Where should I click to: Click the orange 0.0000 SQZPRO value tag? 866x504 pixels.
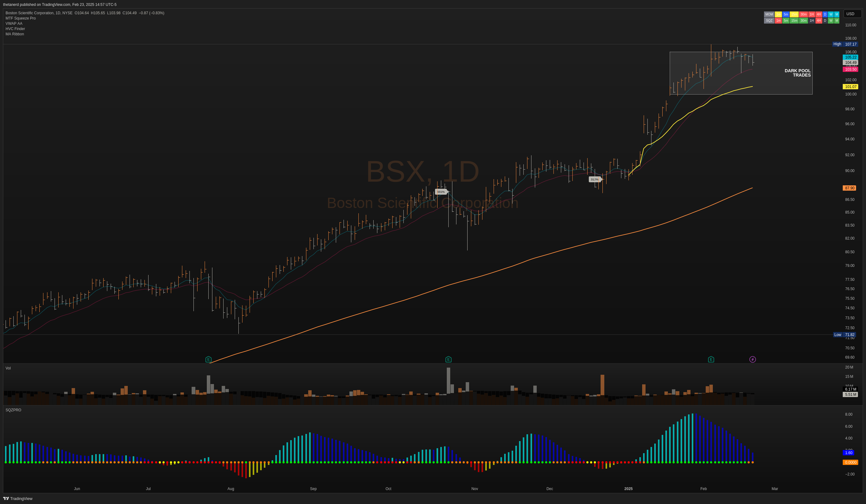(x=850, y=462)
